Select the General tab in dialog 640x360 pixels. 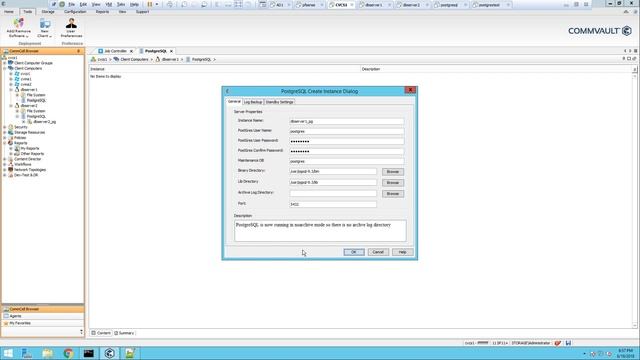[x=234, y=101]
